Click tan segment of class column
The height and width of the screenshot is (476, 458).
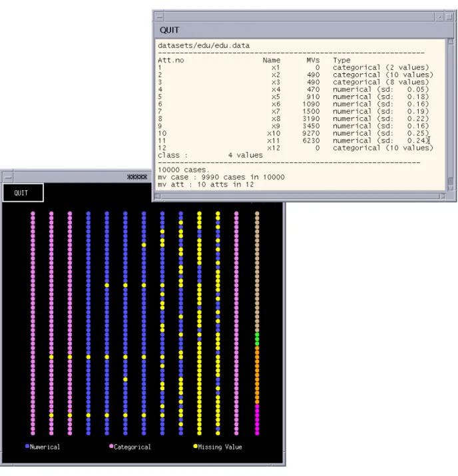pyautogui.click(x=257, y=272)
